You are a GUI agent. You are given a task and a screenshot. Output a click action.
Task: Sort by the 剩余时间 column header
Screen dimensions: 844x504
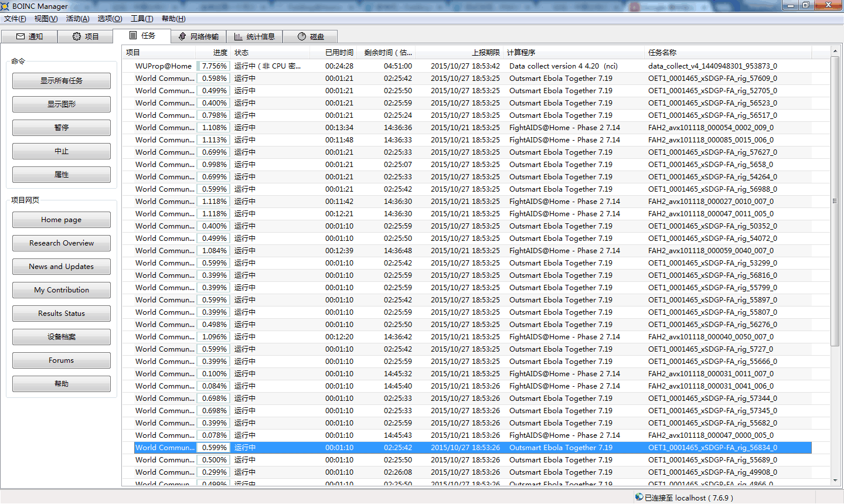pos(387,53)
